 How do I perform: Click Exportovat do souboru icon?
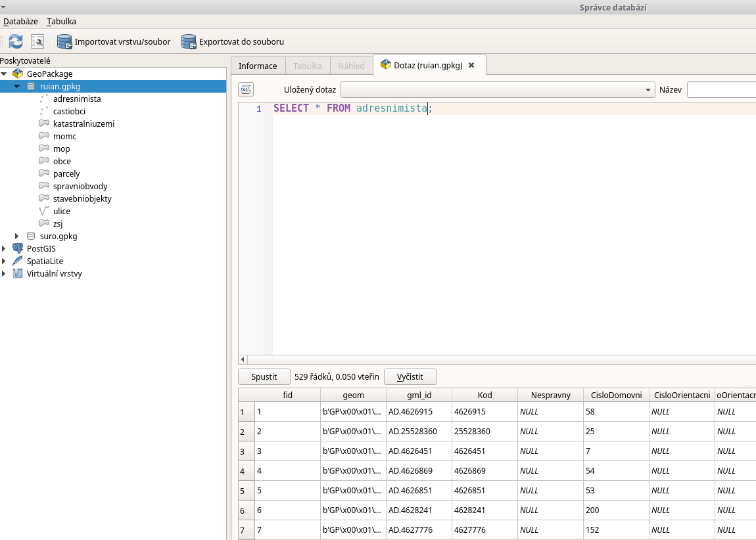pyautogui.click(x=189, y=41)
